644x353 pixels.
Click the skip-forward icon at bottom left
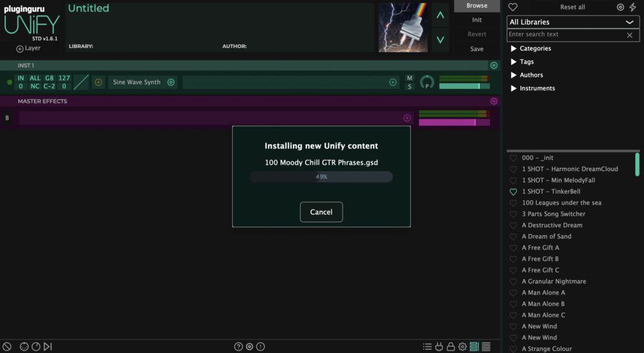48,347
